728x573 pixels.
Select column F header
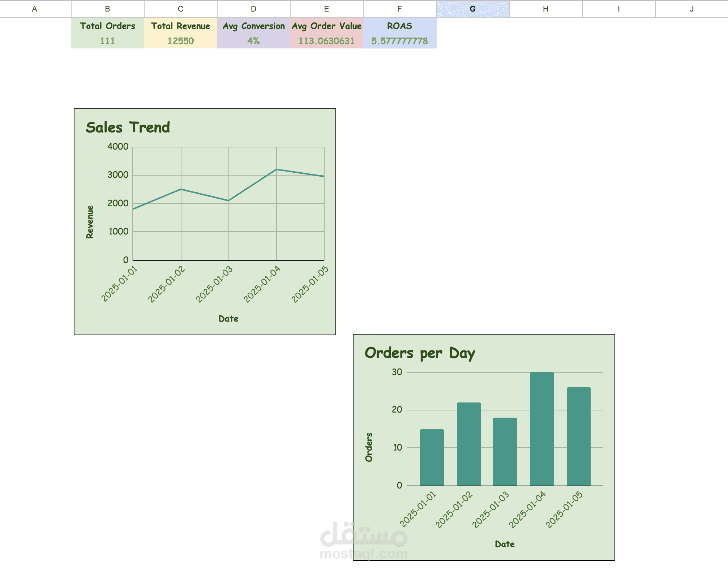click(400, 9)
